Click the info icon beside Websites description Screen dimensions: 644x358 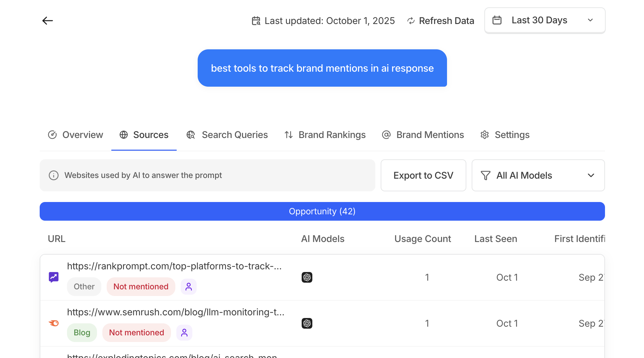54,175
